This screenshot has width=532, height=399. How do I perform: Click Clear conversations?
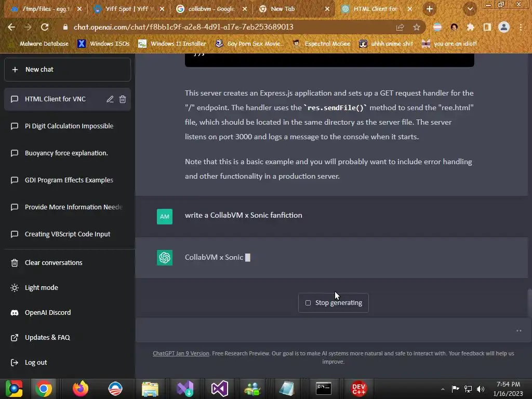click(68, 262)
